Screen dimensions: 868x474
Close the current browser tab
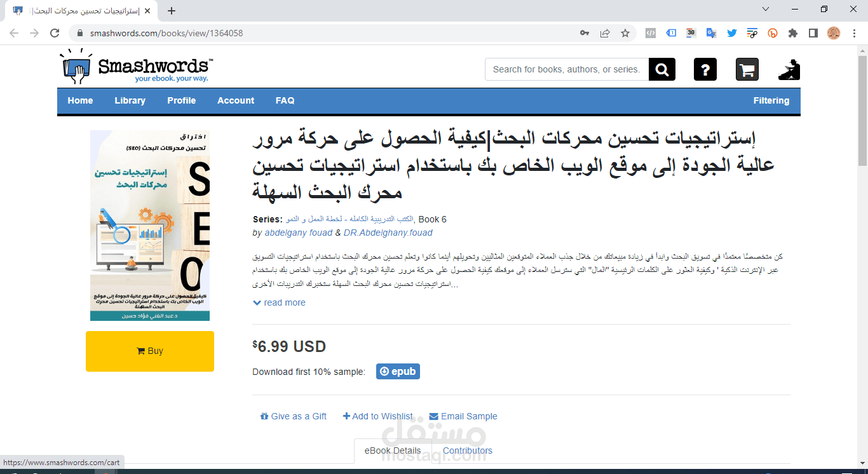[x=148, y=11]
